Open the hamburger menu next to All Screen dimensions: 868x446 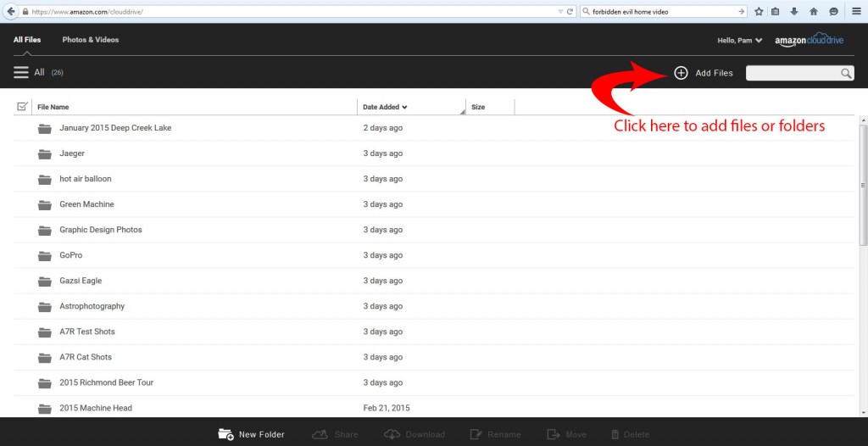tap(21, 73)
